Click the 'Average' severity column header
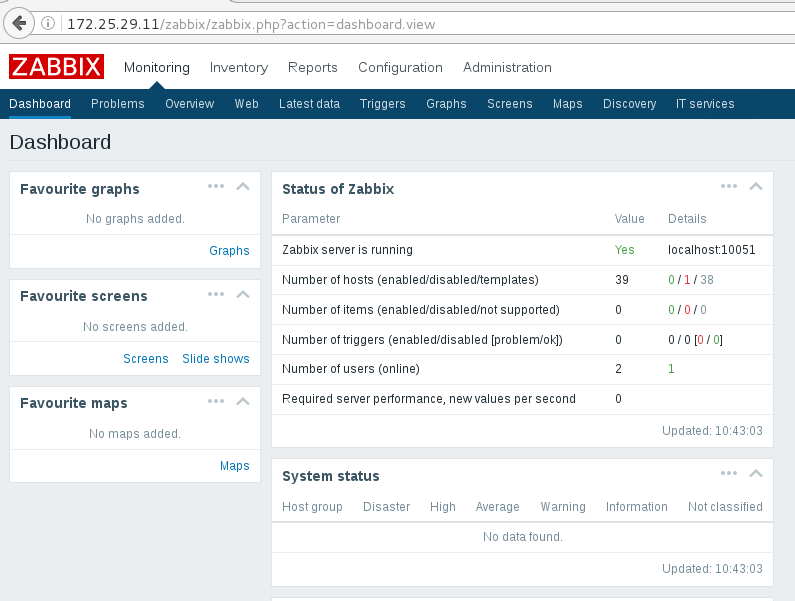 coord(497,507)
